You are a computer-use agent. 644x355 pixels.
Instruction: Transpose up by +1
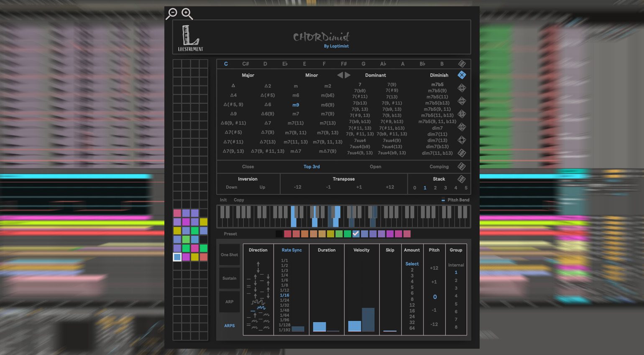[359, 187]
